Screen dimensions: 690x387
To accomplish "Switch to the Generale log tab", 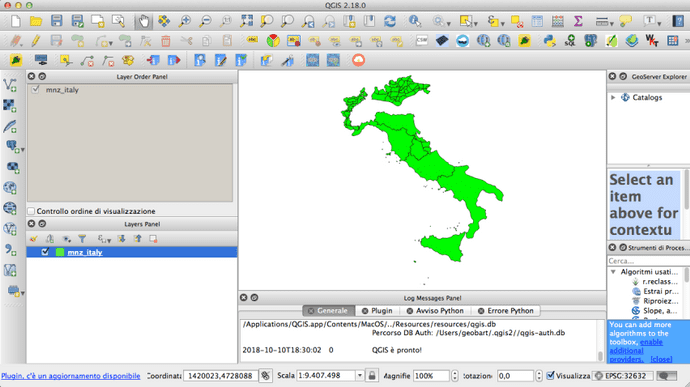I will [328, 311].
